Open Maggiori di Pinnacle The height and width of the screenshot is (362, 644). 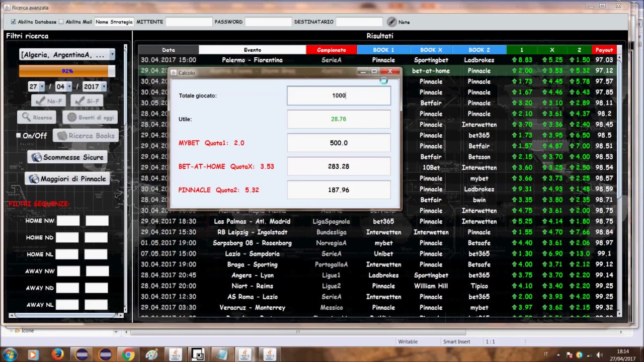coord(67,178)
